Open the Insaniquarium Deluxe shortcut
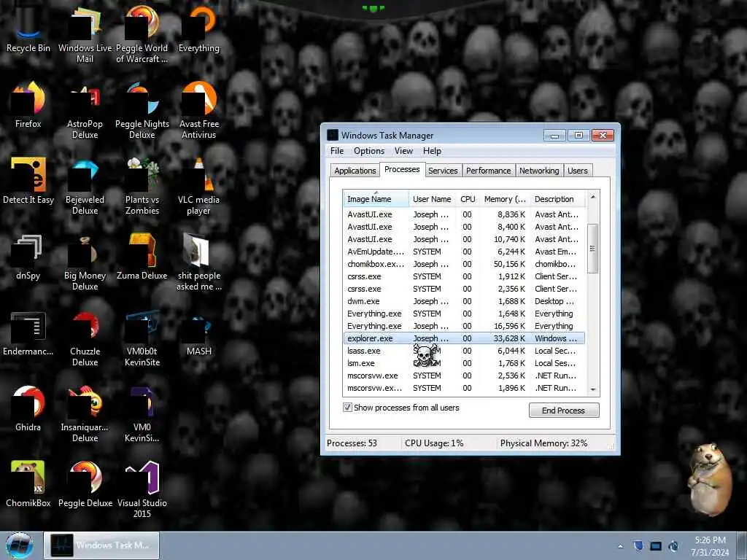The height and width of the screenshot is (560, 747). pos(85,413)
